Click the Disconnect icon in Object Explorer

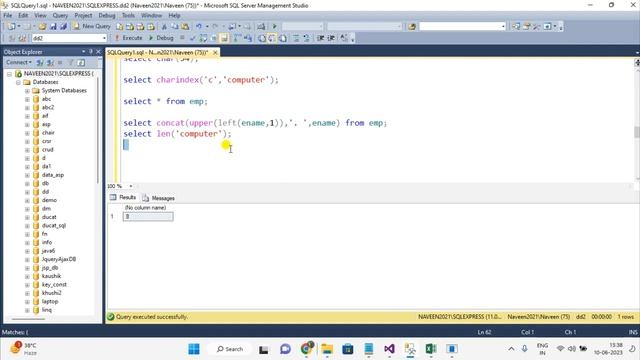(50, 62)
